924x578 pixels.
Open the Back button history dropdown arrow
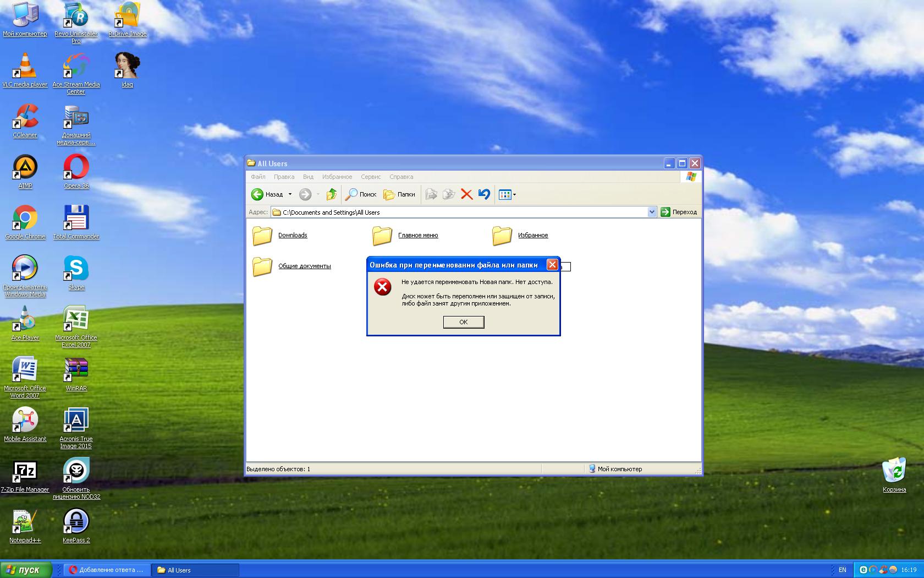pos(290,194)
